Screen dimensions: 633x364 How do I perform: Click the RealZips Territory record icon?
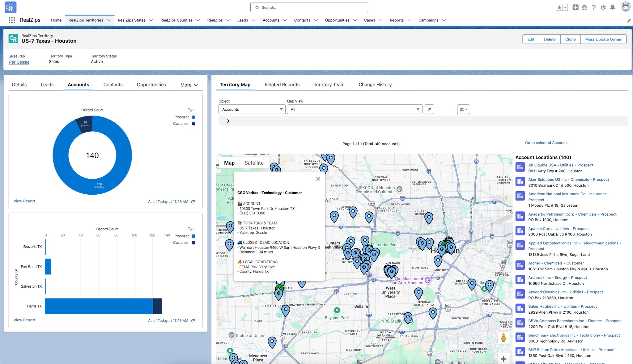tap(13, 39)
